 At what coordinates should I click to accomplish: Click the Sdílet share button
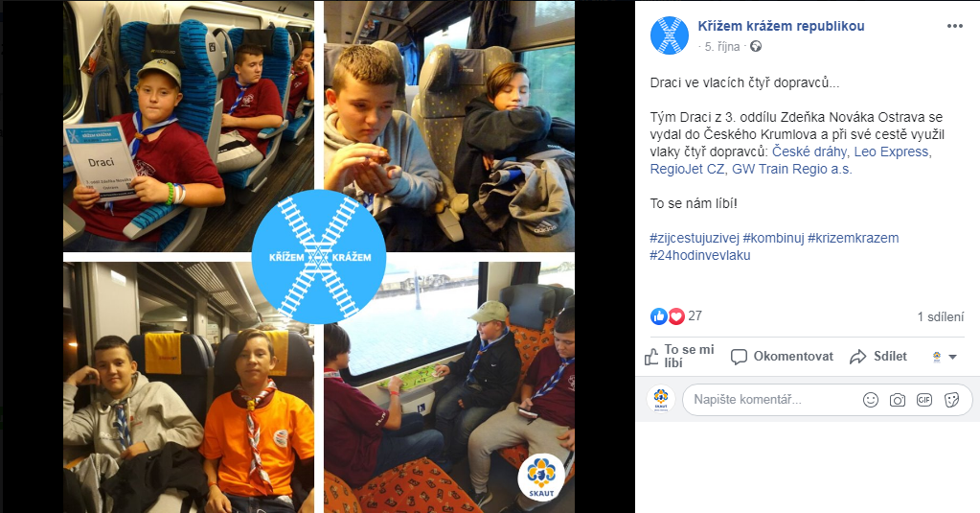click(x=878, y=357)
